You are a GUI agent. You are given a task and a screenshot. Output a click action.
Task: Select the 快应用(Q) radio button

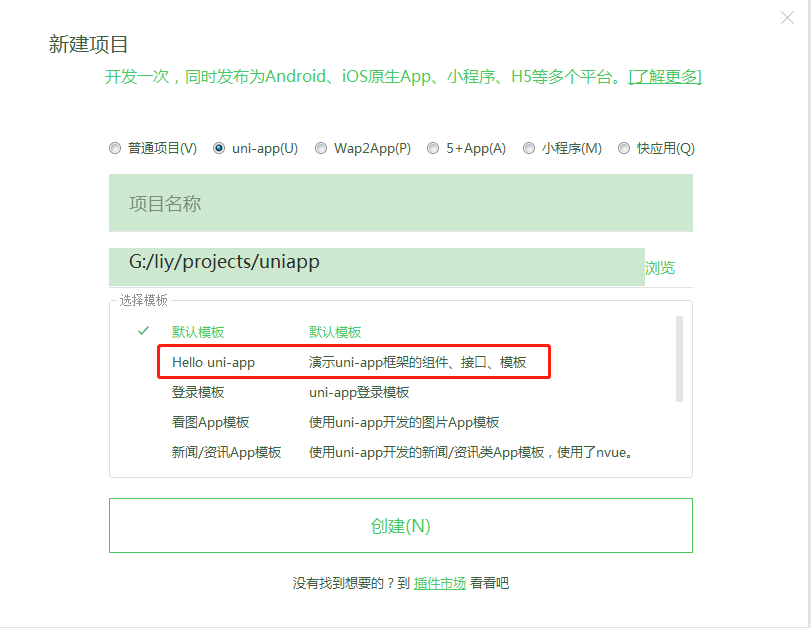(624, 148)
